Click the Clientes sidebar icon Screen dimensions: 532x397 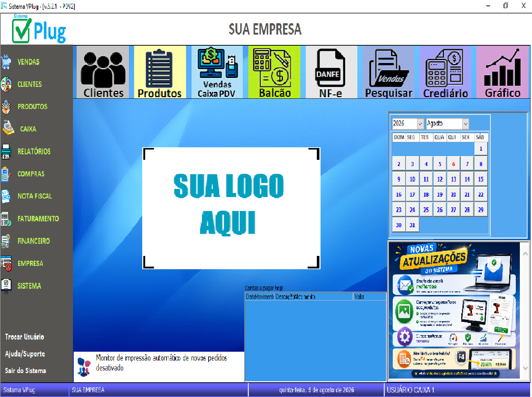tap(6, 84)
